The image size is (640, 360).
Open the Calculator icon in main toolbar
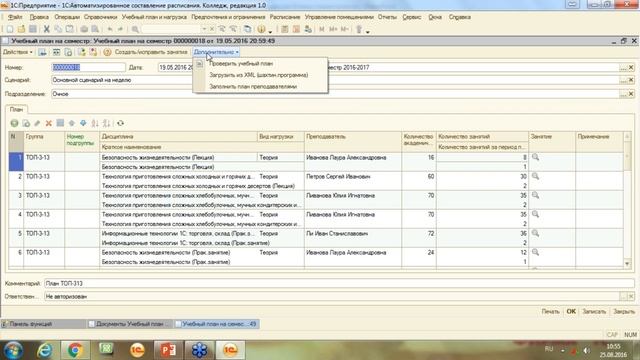point(285,29)
